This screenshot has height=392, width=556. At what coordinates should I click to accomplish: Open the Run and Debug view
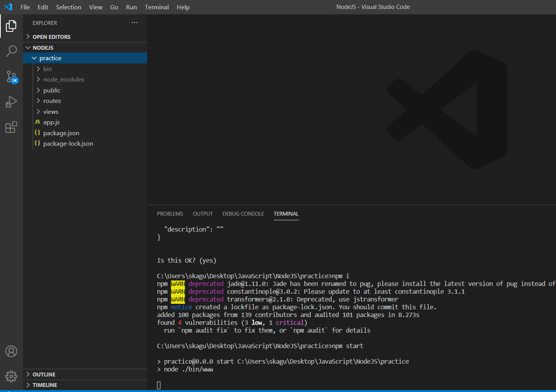pos(11,102)
